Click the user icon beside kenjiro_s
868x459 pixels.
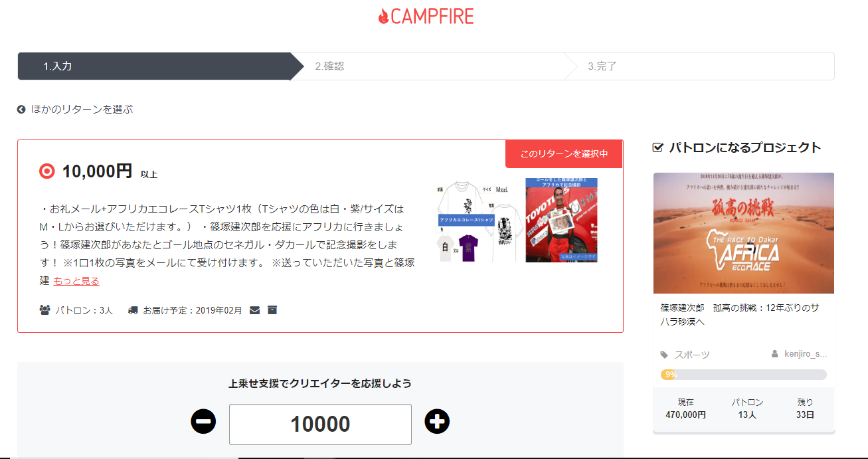tap(774, 354)
